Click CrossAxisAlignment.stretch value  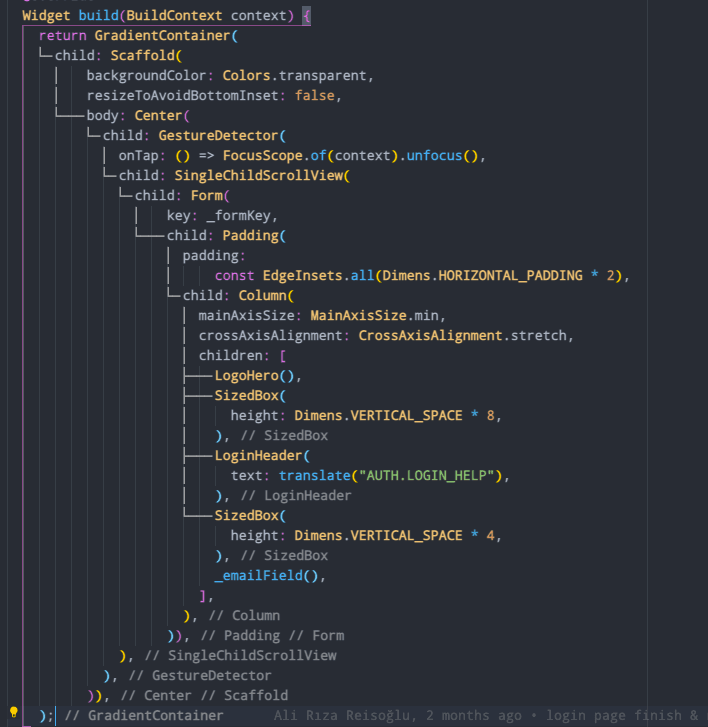tap(462, 335)
